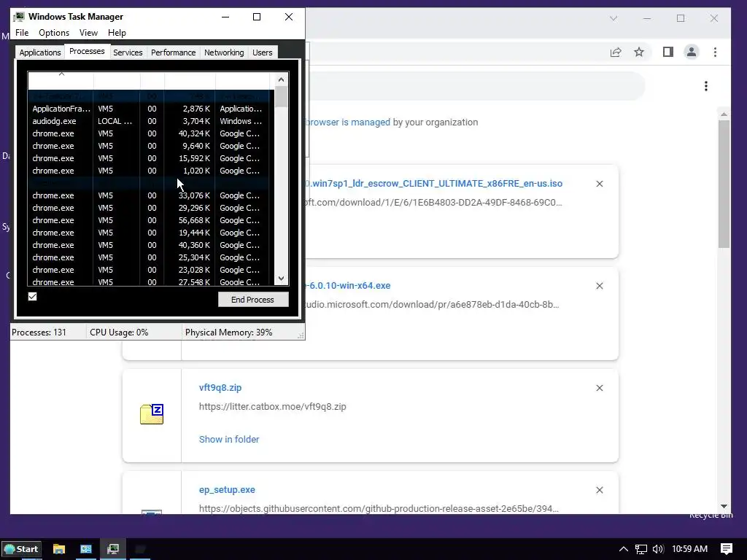The width and height of the screenshot is (747, 560).
Task: Go to the Networking tab
Action: point(224,52)
